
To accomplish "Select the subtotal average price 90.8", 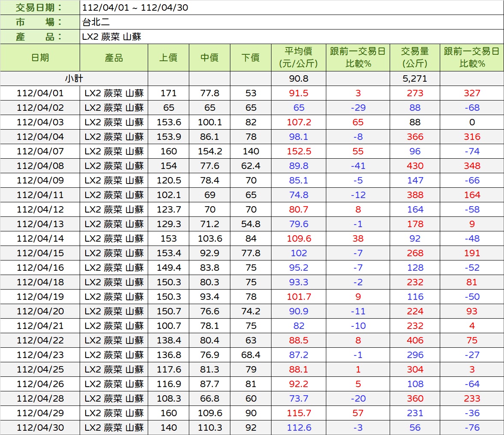I will pyautogui.click(x=298, y=79).
